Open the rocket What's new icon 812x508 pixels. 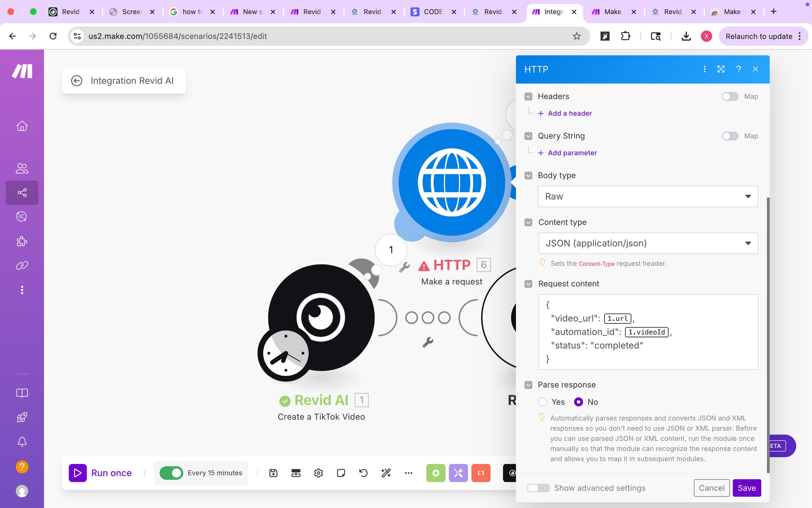click(22, 417)
